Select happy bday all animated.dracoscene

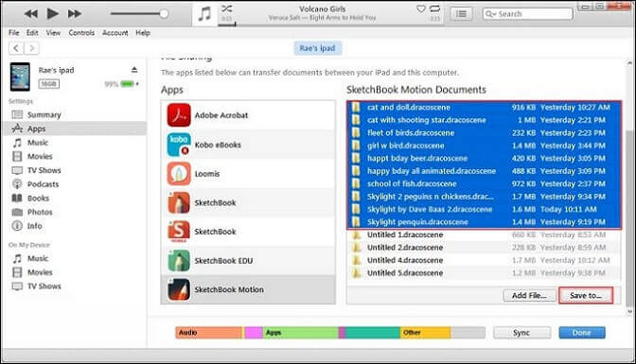(484, 171)
